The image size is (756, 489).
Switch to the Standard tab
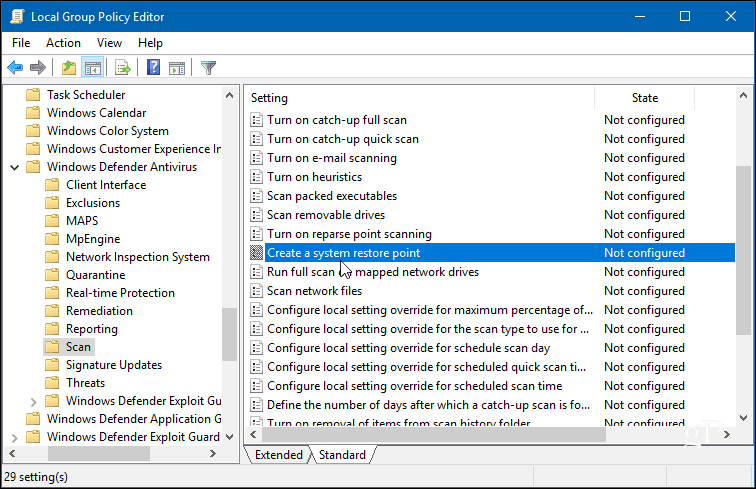coord(342,455)
